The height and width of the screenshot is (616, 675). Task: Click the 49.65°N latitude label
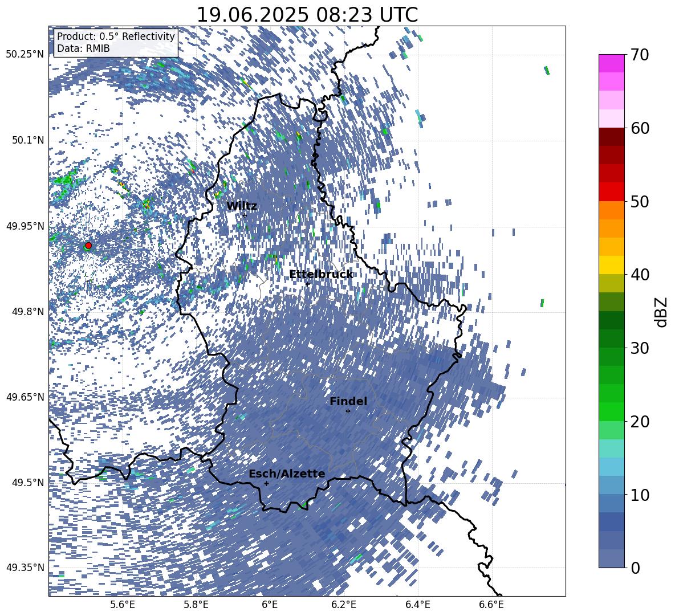pyautogui.click(x=25, y=398)
